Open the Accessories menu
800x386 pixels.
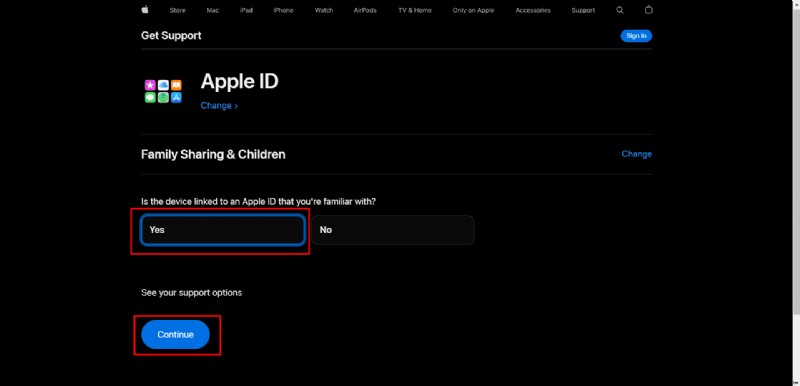(x=533, y=10)
